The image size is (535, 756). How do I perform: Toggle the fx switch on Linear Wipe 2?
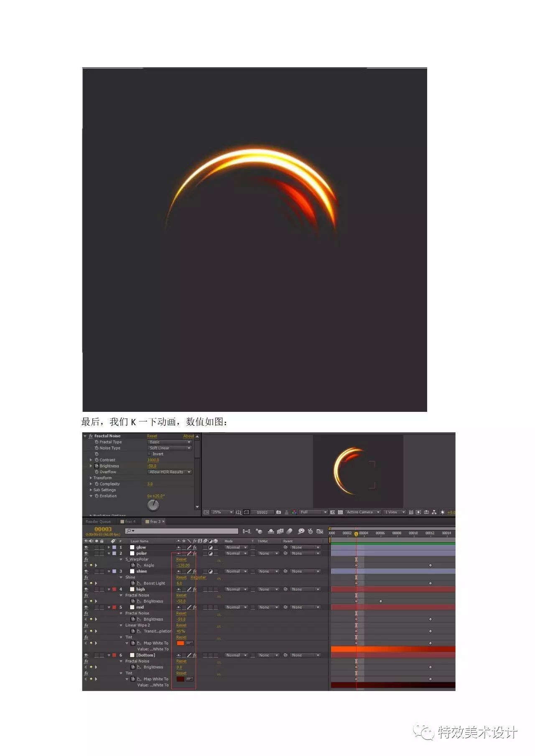(x=87, y=625)
